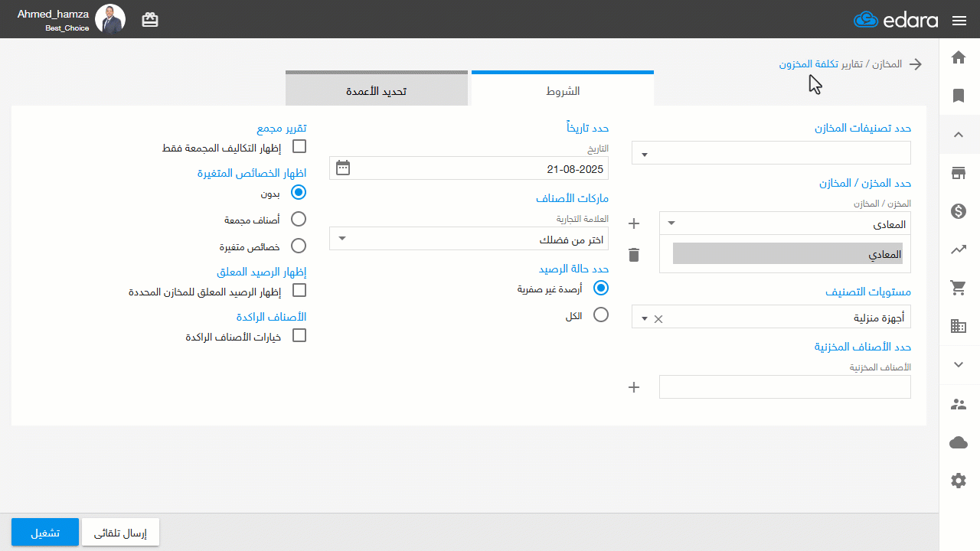The image size is (980, 551).
Task: Open the gift box icon
Action: tap(150, 20)
